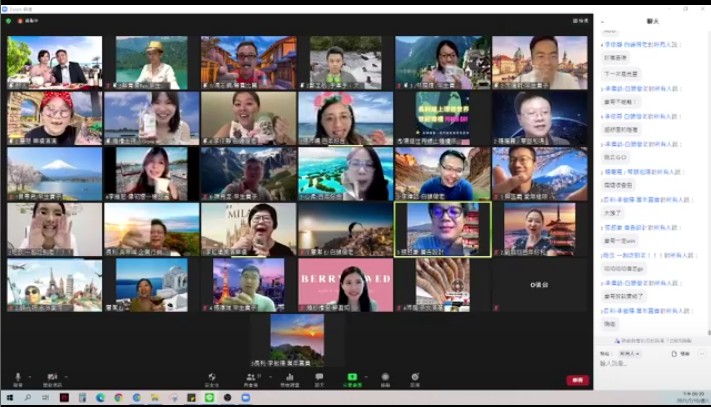Select the red bandana participant tile
711x407 pixels.
pyautogui.click(x=54, y=118)
